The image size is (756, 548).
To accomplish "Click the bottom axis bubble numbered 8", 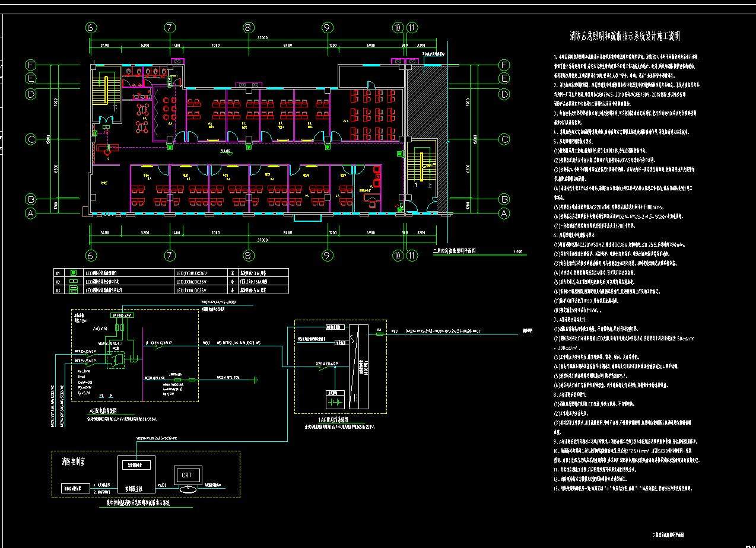I will click(248, 256).
